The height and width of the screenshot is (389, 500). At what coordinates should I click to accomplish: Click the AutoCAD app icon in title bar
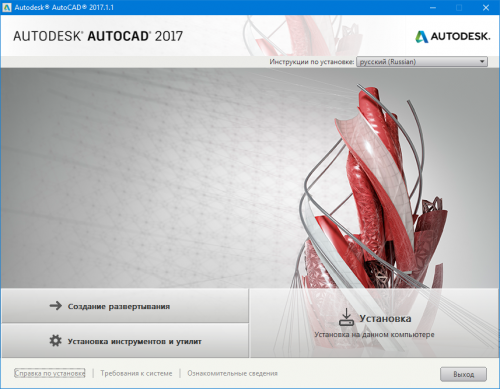(x=6, y=7)
